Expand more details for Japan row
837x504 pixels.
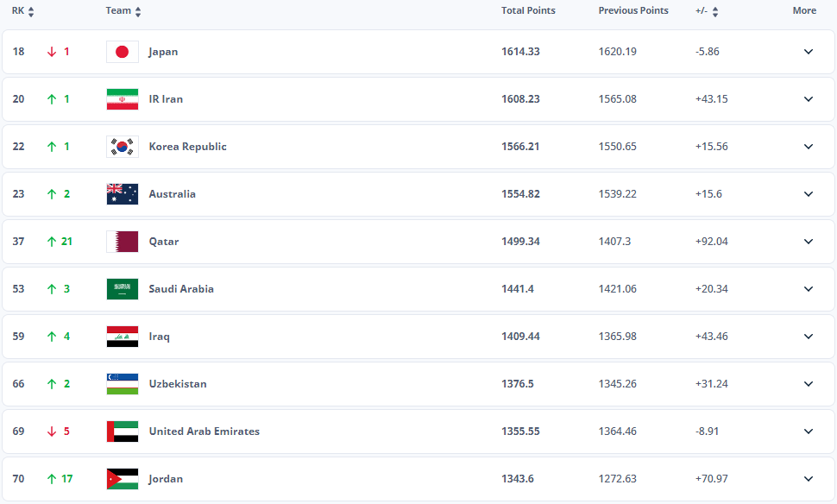click(809, 52)
